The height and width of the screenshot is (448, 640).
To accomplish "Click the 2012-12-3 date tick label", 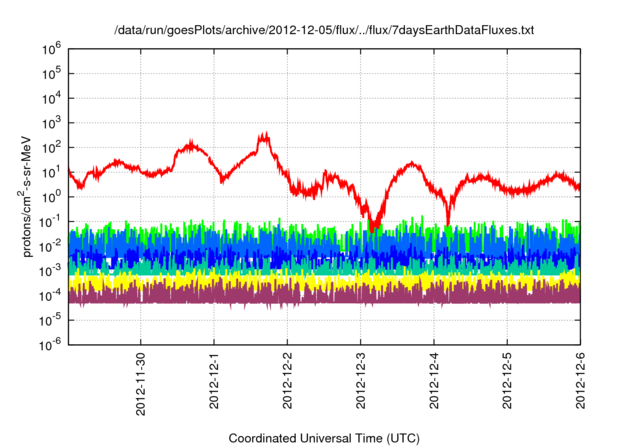I will click(x=360, y=381).
